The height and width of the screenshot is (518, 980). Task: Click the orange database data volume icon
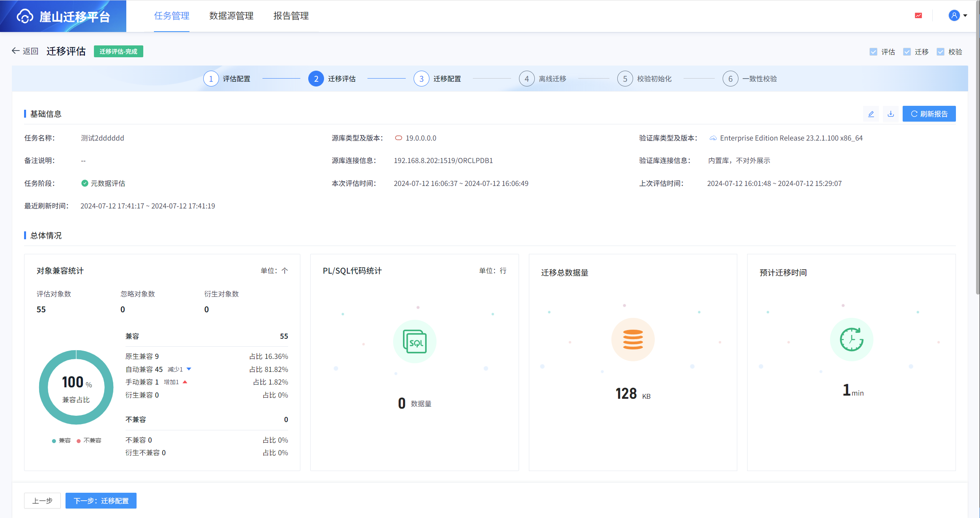pos(633,340)
